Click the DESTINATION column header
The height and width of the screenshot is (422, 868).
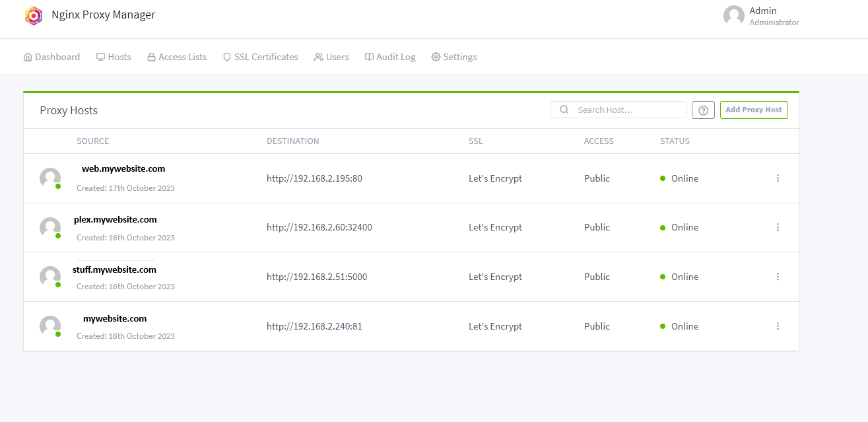pos(293,141)
